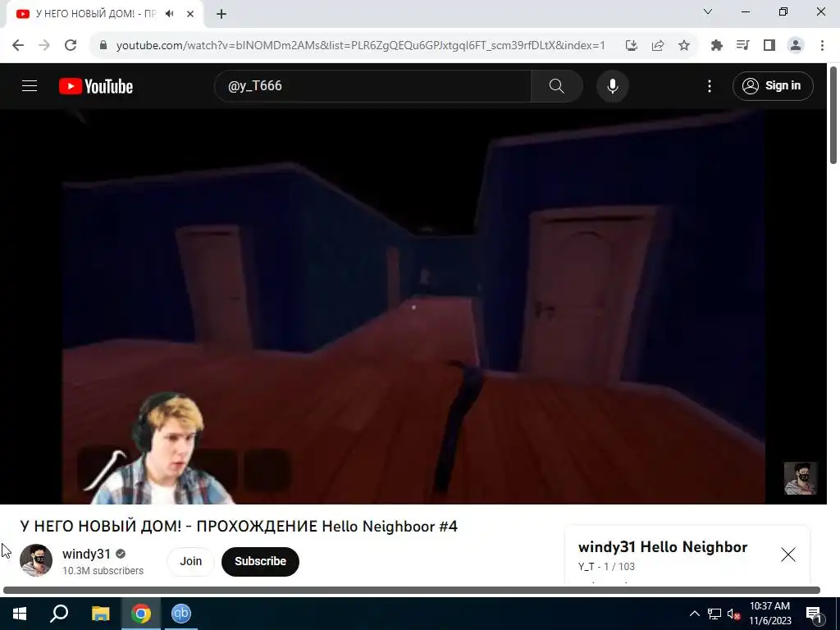840x630 pixels.
Task: Open YouTube settings three-dot menu
Action: point(710,85)
